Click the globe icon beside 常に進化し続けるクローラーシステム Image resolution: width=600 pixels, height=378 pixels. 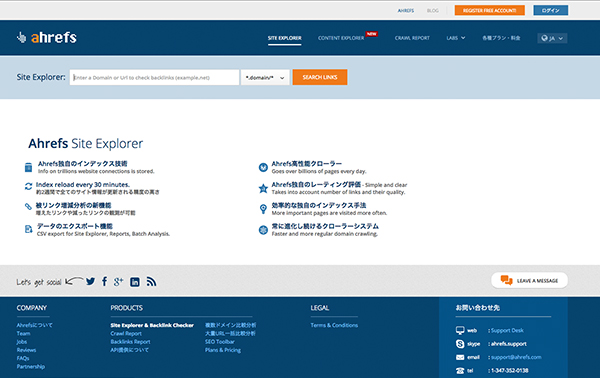[x=263, y=230]
